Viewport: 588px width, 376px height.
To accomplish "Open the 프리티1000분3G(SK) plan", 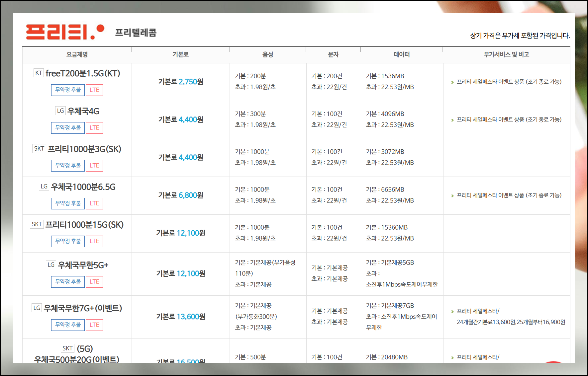I will click(85, 149).
